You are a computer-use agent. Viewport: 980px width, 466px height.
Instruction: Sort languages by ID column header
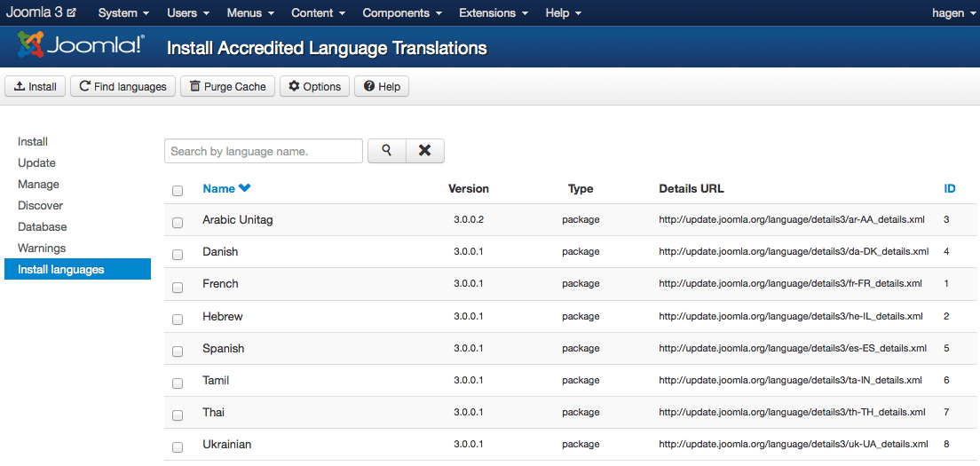pos(949,188)
